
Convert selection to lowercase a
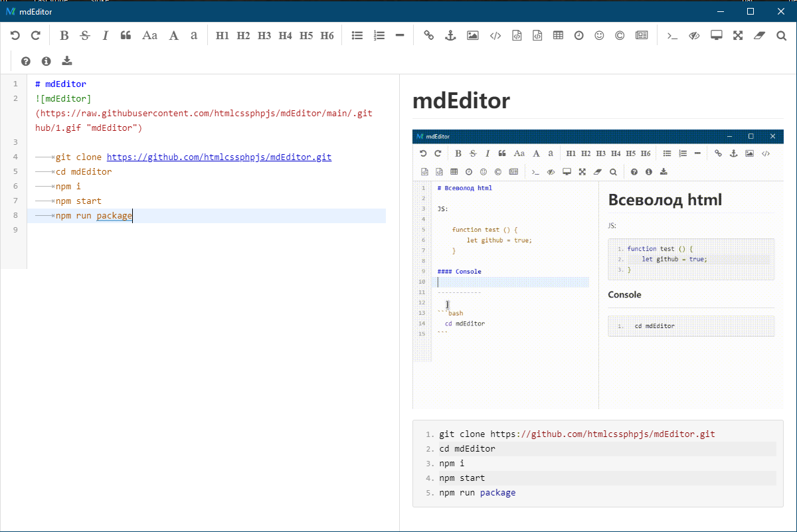194,36
